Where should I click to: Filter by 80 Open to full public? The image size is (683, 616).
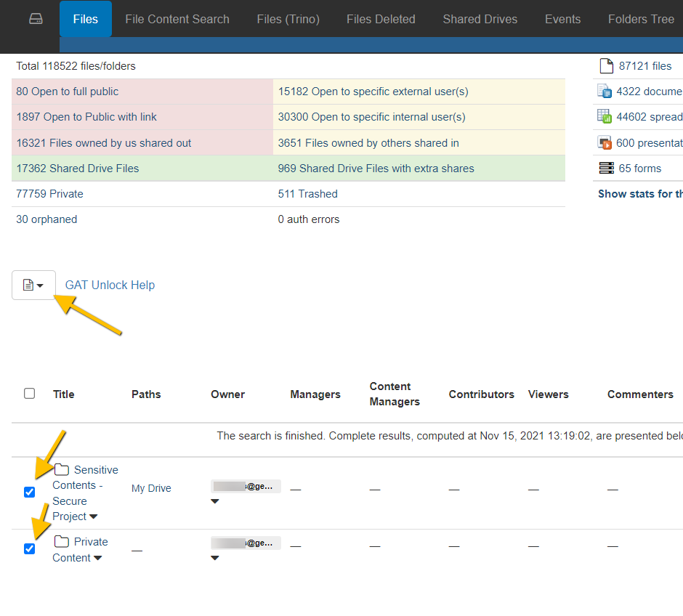click(67, 92)
